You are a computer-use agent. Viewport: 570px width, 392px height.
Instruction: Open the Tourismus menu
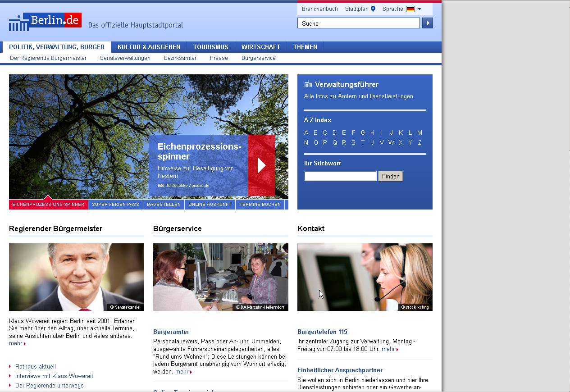point(210,47)
